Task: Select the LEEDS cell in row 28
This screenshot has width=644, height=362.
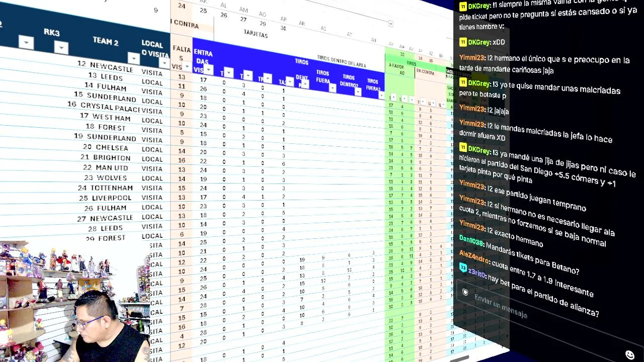Action: point(112,228)
